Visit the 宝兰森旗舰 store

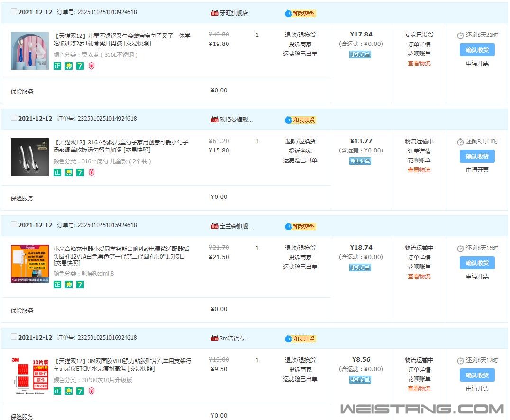236,226
